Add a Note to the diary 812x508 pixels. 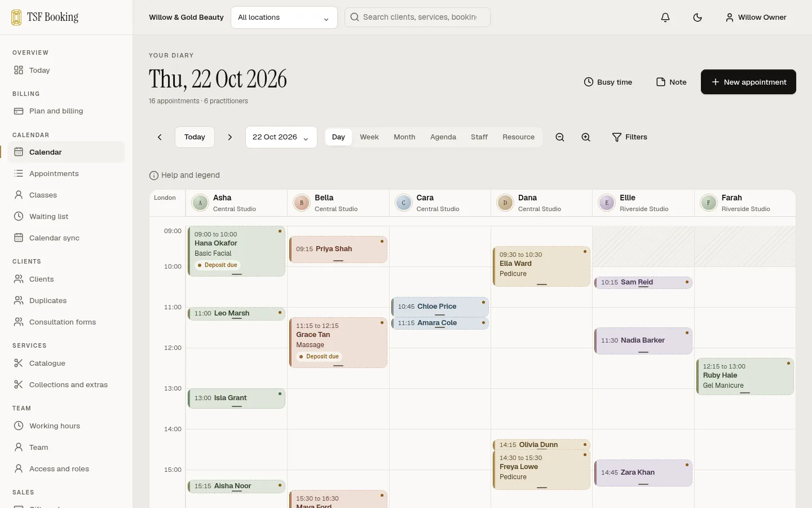(x=672, y=82)
